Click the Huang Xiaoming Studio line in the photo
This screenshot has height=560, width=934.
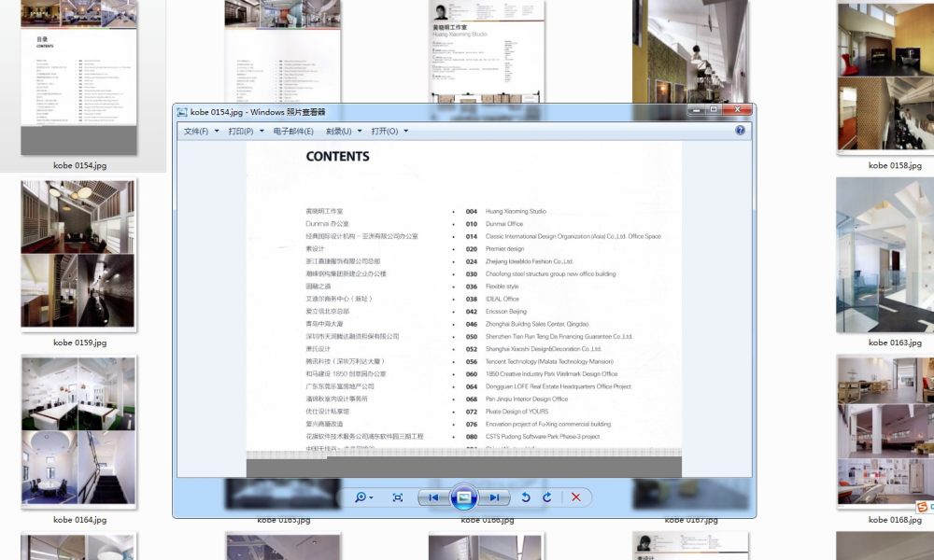[516, 211]
